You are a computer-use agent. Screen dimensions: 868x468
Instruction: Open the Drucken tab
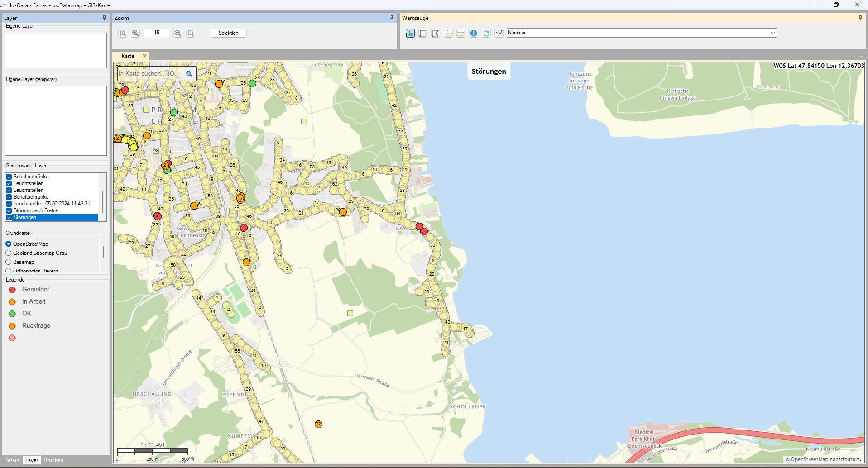[x=53, y=460]
